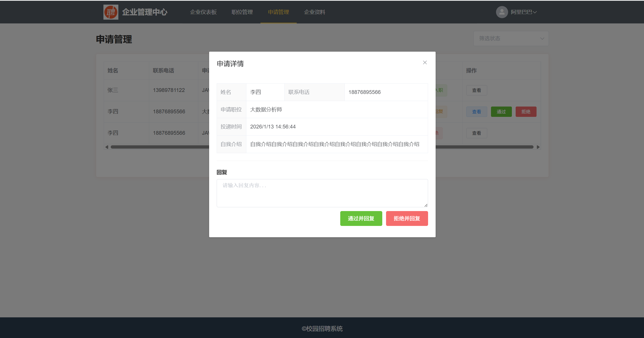Click inside the 请输入回复内容 text area
Screen dimensions: 644x338
pos(322,193)
